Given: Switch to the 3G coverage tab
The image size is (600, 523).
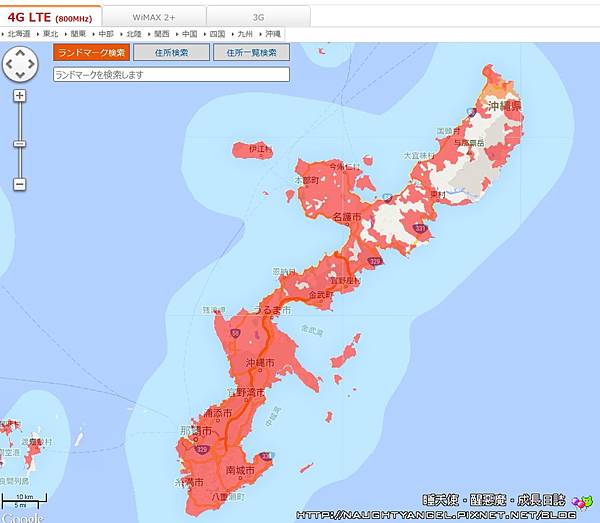Looking at the screenshot, I should point(258,17).
